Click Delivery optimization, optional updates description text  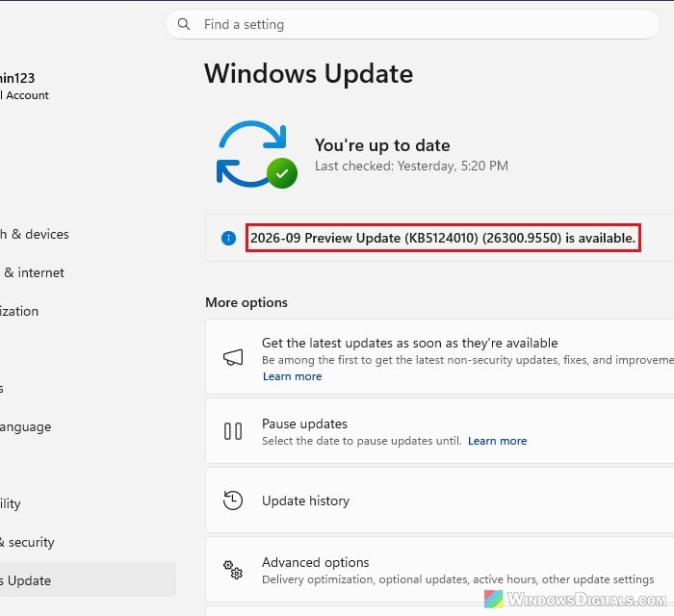(457, 579)
